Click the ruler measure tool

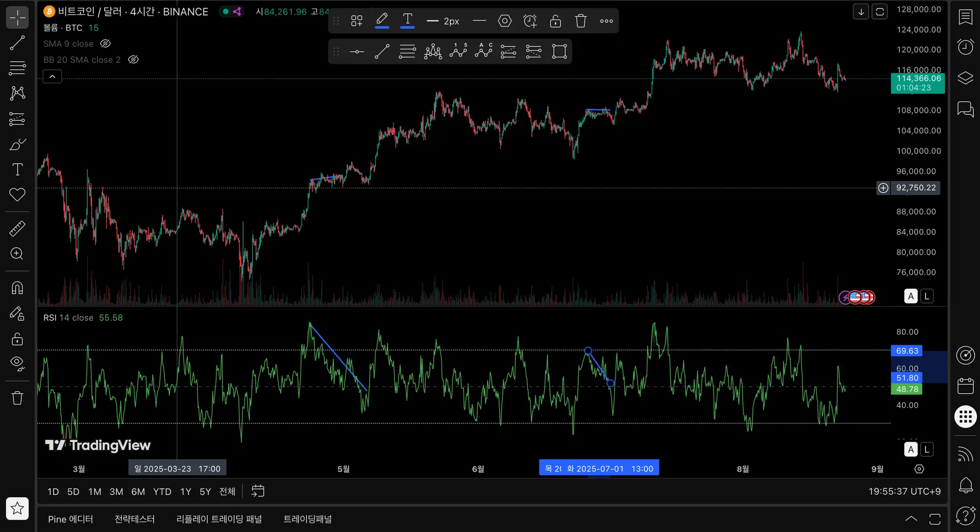(x=17, y=229)
